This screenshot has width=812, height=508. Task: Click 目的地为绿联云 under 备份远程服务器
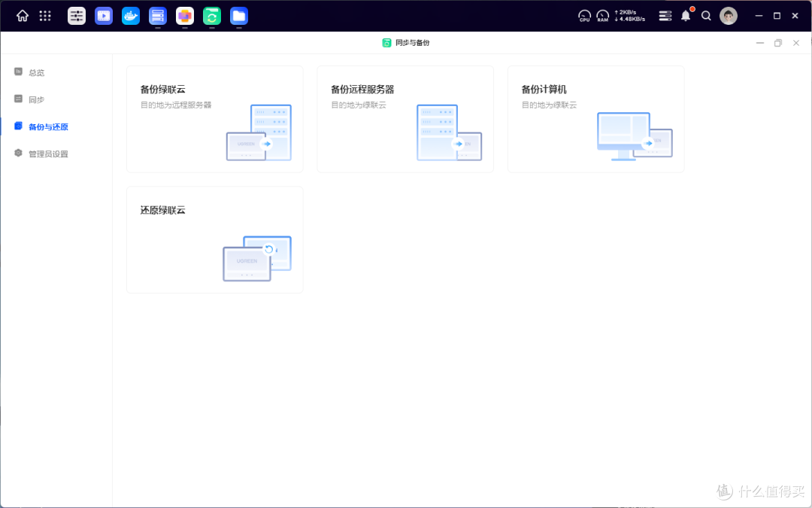coord(359,105)
